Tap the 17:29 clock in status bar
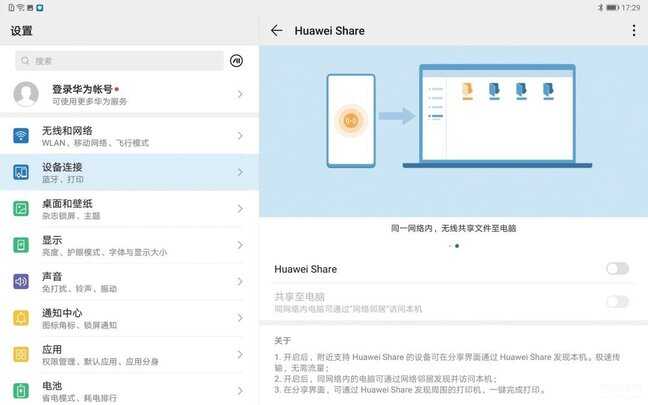 631,7
